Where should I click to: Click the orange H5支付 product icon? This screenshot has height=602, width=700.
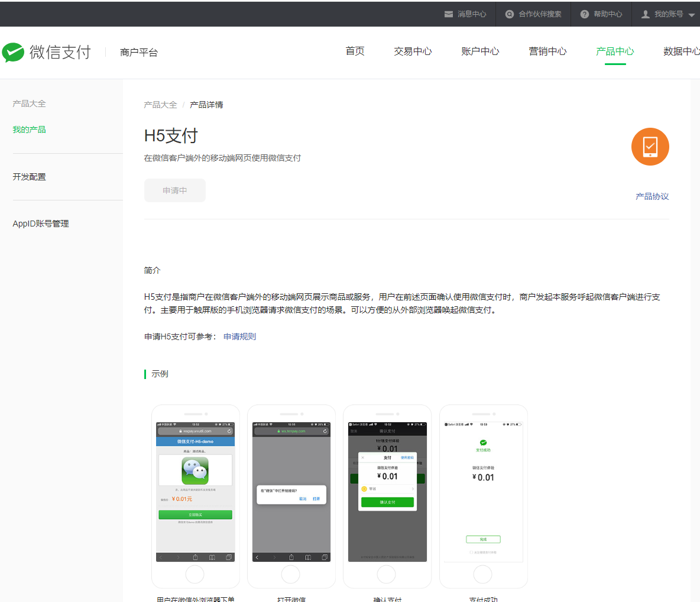point(650,147)
